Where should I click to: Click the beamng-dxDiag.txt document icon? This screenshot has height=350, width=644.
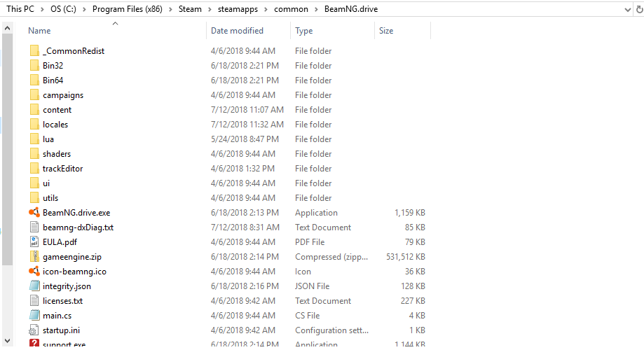point(34,227)
